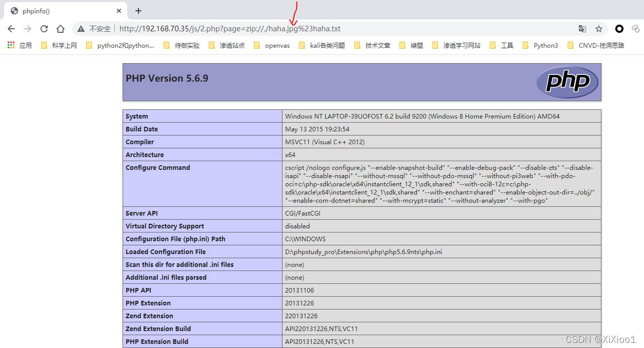Viewport: 644px width, 348px height.
Task: Open the 渗透站点 bookmark folder
Action: pyautogui.click(x=227, y=45)
